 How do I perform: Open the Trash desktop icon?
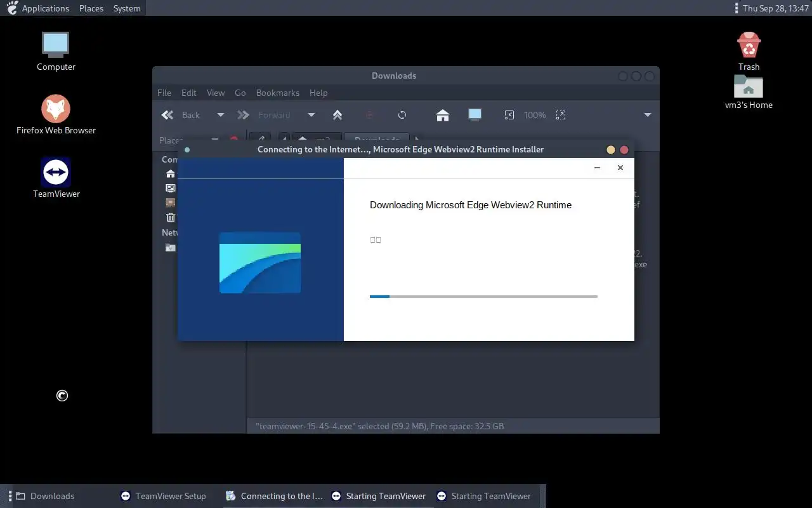749,51
